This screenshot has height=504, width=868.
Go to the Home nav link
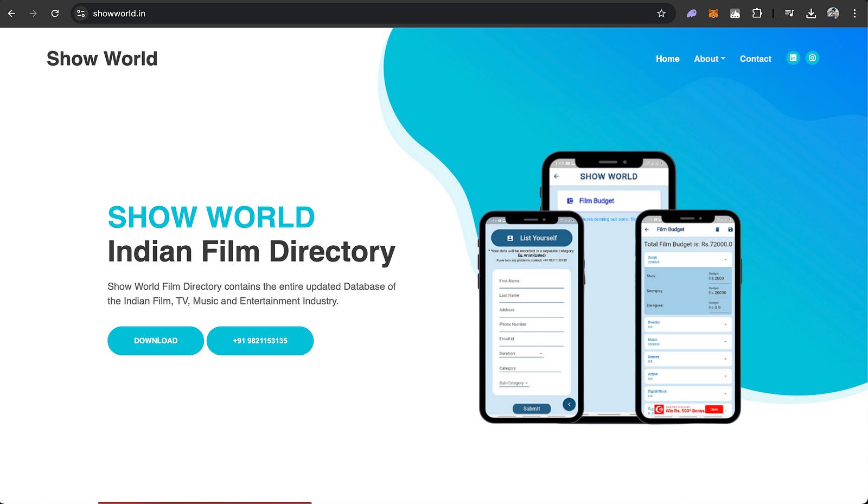coord(667,59)
